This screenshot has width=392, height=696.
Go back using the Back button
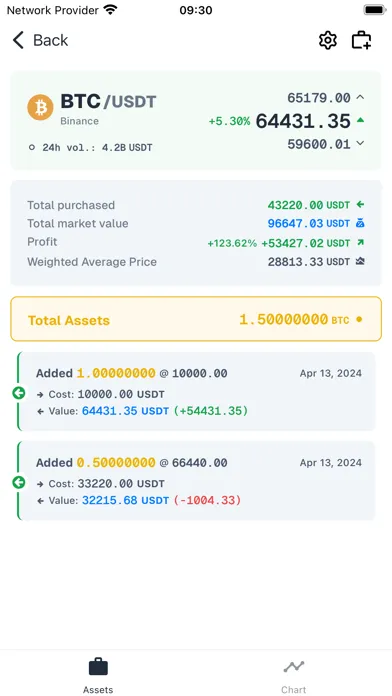point(40,40)
